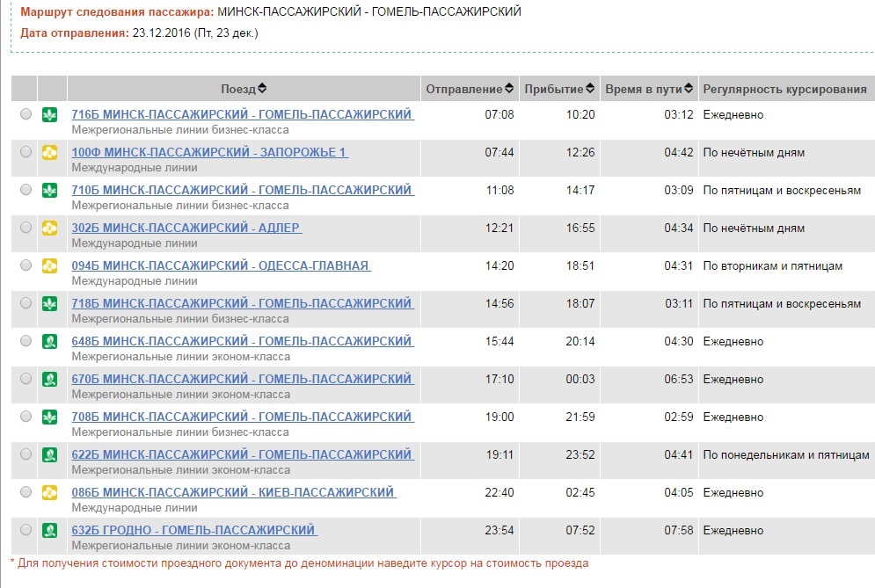Open train 670Б Минск - Гомель link
875x588 pixels.
242,379
